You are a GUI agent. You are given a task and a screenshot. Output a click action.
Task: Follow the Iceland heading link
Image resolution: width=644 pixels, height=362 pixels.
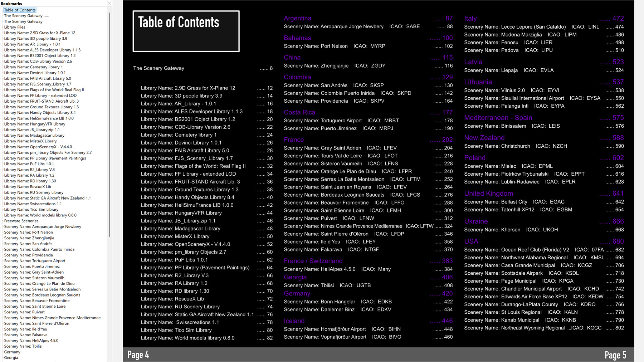coord(294,321)
